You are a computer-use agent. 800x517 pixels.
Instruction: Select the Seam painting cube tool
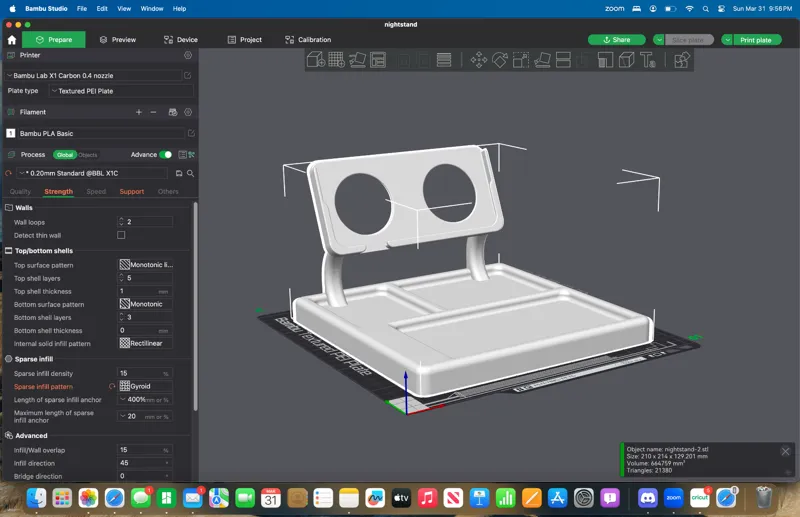(x=627, y=60)
